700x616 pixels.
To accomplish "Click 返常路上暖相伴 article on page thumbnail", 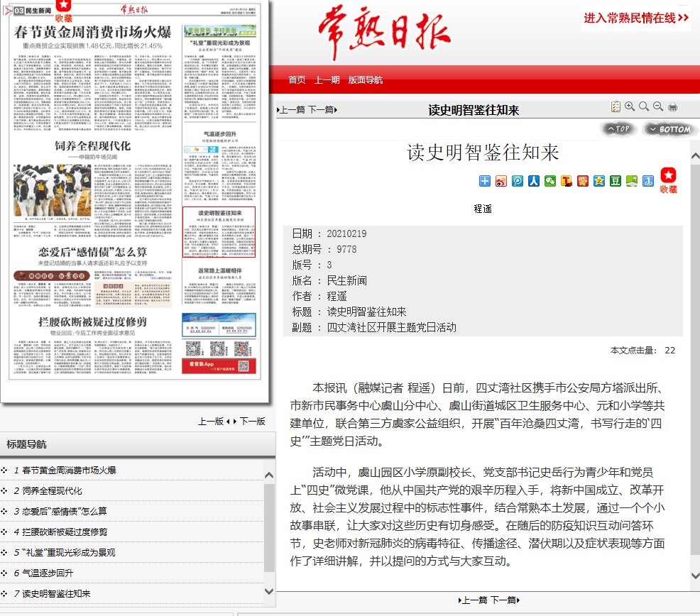I will (219, 286).
